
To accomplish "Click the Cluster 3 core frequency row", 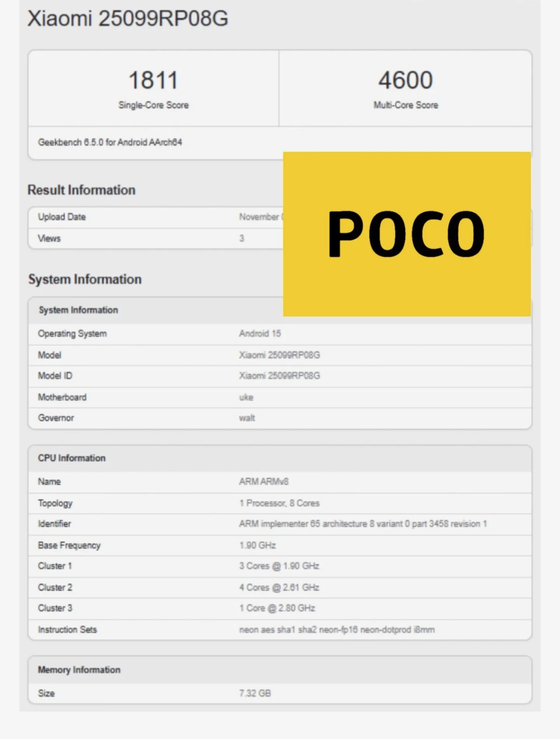I will (x=280, y=608).
